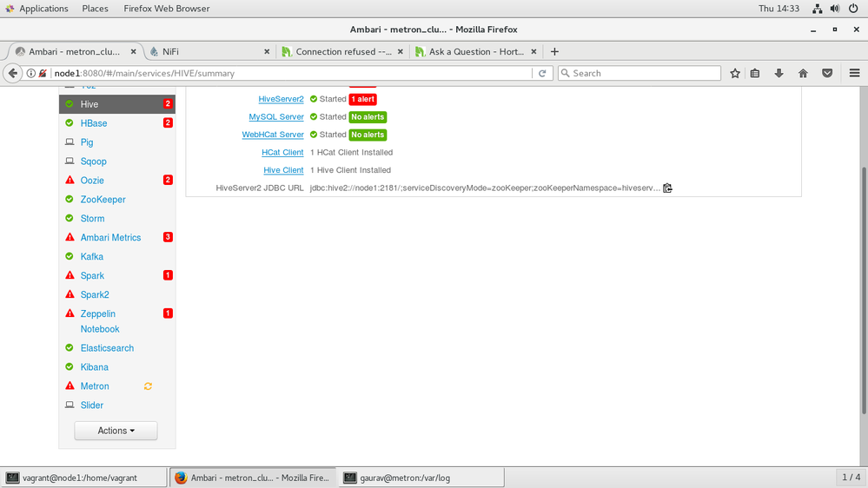The image size is (868, 488).
Task: Open the WebHCat Server link
Action: click(273, 135)
